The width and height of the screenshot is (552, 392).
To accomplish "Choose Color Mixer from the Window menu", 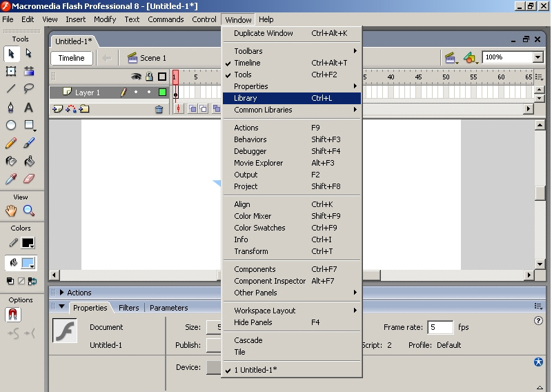I will [292, 216].
